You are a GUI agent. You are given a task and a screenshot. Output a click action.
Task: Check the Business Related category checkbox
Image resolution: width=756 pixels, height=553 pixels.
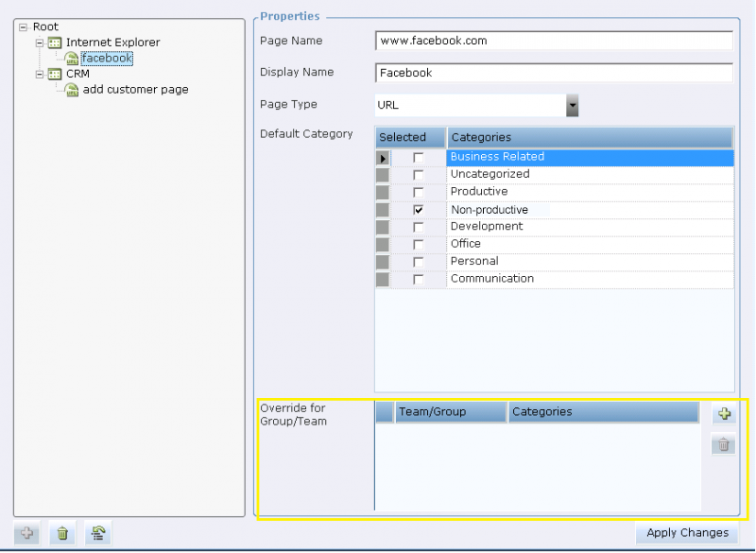pos(418,158)
